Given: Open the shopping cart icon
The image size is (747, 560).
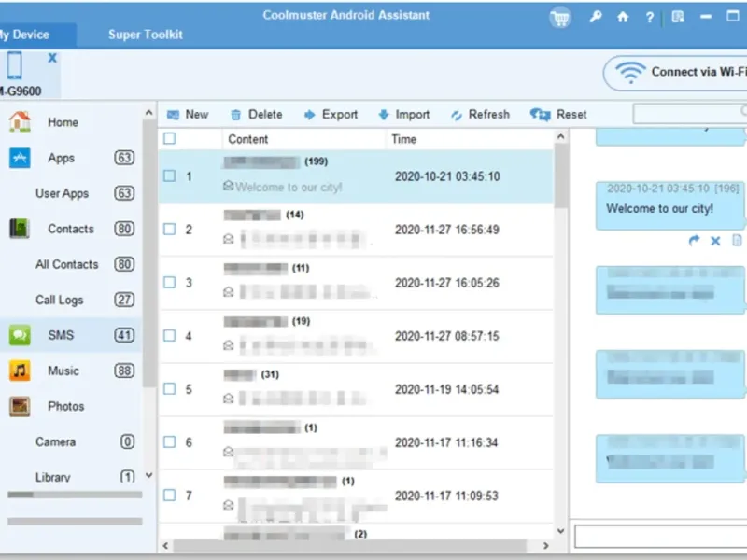Looking at the screenshot, I should point(559,18).
